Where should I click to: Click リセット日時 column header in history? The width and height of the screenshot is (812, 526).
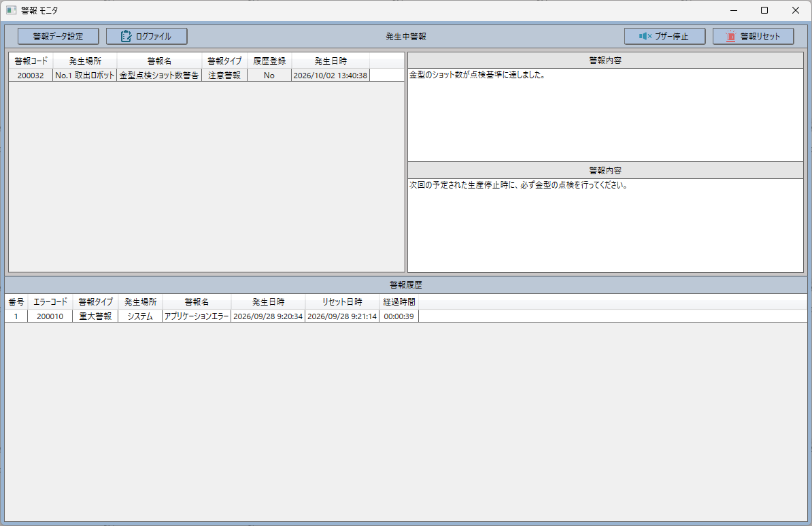click(342, 301)
